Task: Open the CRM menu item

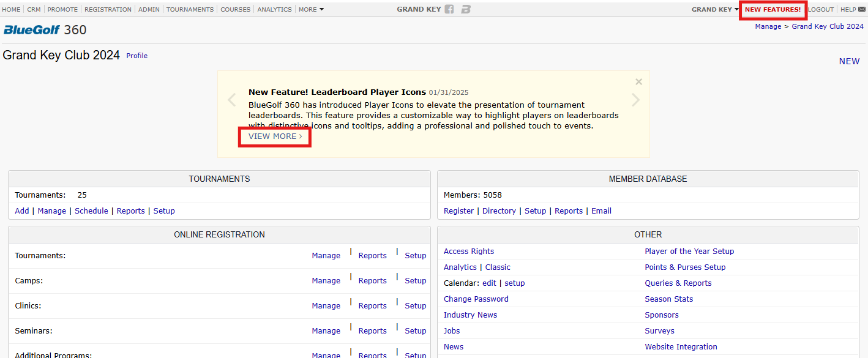Action: 34,10
